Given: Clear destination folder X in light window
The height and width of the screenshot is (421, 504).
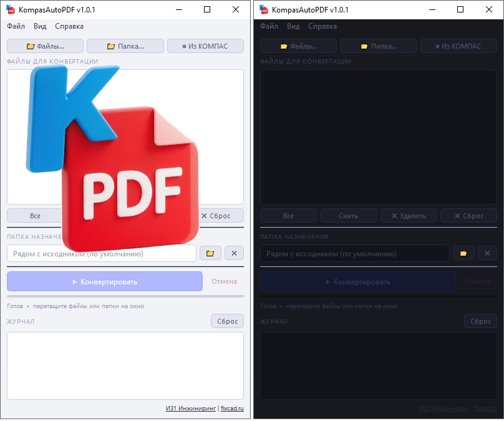Looking at the screenshot, I should pos(234,253).
